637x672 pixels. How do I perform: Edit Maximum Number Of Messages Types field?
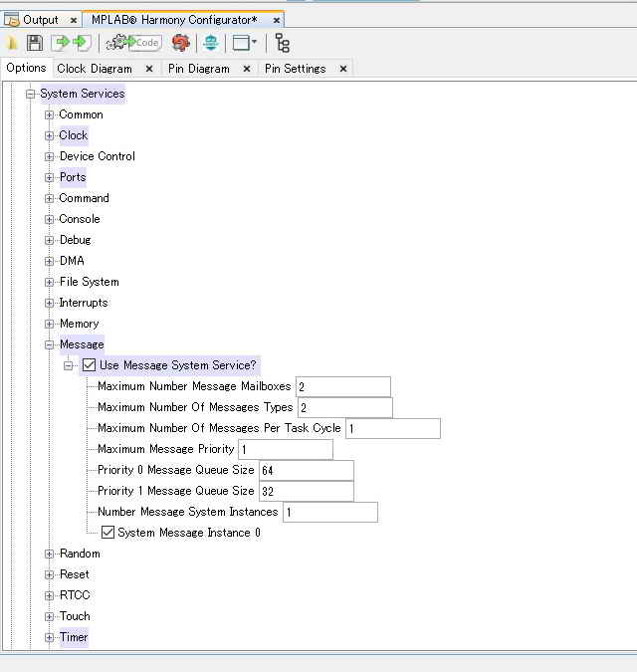[x=344, y=407]
